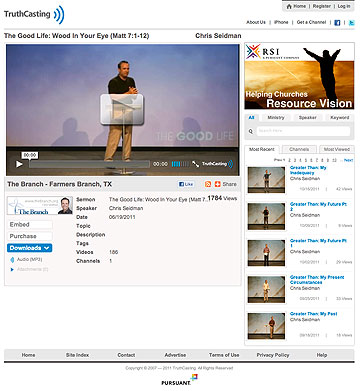Click Terms of Use in the footer
Viewport: 360px width, 391px height.
(224, 355)
